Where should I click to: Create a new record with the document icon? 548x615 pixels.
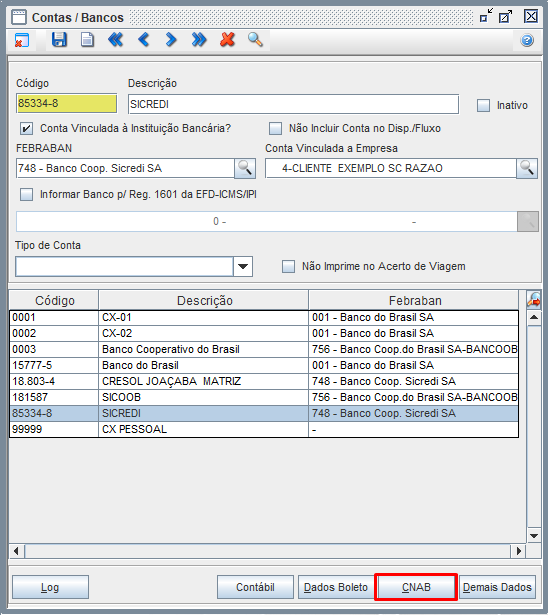point(87,40)
